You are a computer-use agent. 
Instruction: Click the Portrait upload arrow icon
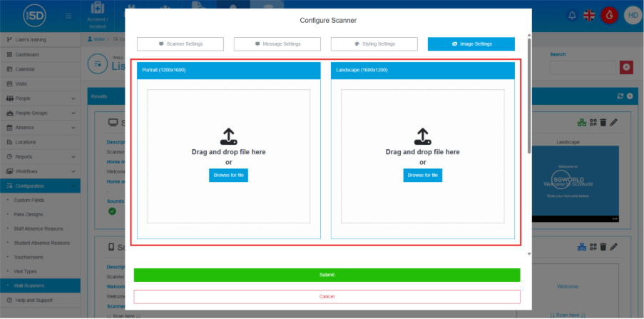[x=228, y=136]
